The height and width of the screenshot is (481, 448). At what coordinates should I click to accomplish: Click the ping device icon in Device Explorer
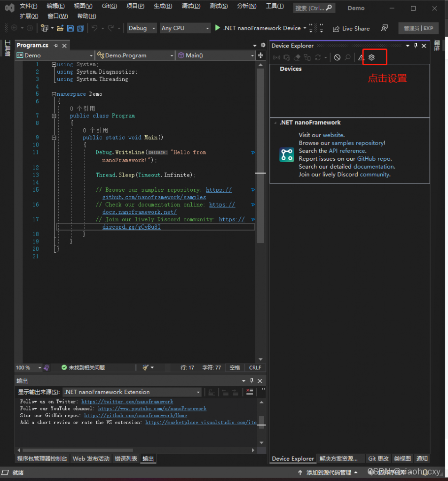276,57
